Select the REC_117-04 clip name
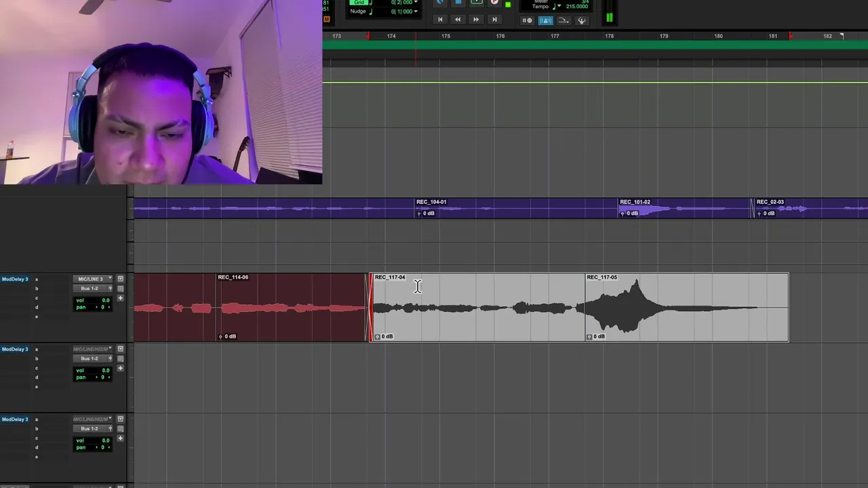Viewport: 868px width, 488px height. (390, 277)
